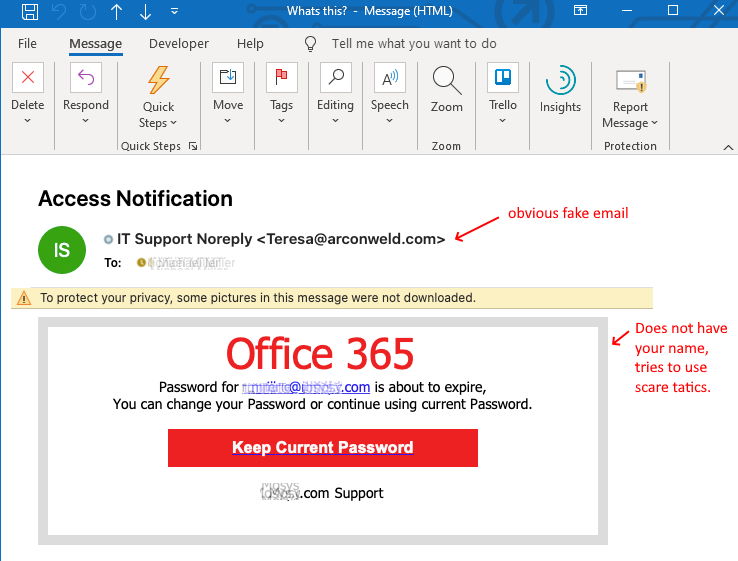Viewport: 738px width, 561px height.
Task: Click the ribbon display options icon
Action: pyautogui.click(x=580, y=10)
